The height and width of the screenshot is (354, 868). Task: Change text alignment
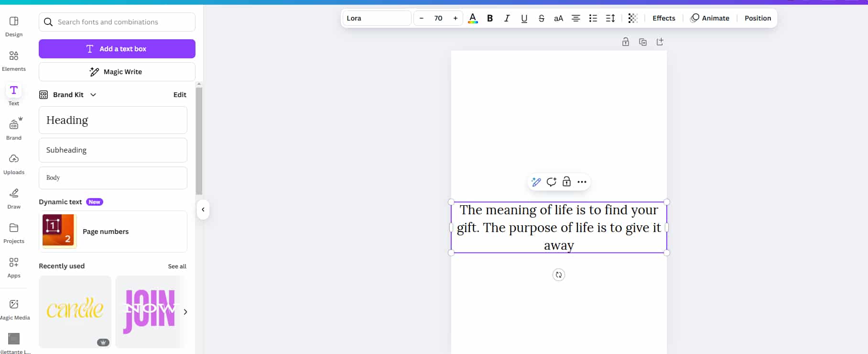pyautogui.click(x=576, y=18)
